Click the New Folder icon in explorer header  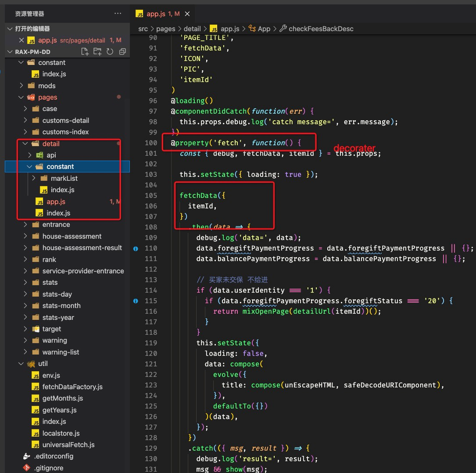tap(97, 52)
